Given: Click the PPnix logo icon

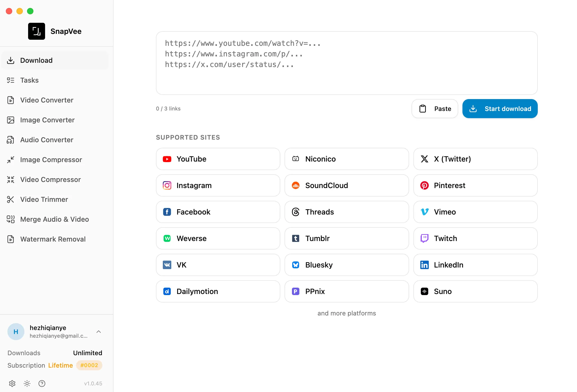Looking at the screenshot, I should (296, 291).
